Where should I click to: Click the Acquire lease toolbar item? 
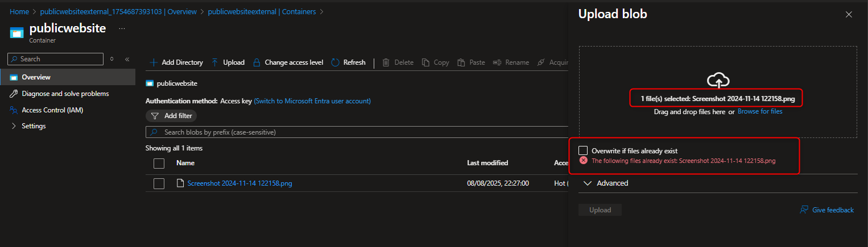coord(552,62)
